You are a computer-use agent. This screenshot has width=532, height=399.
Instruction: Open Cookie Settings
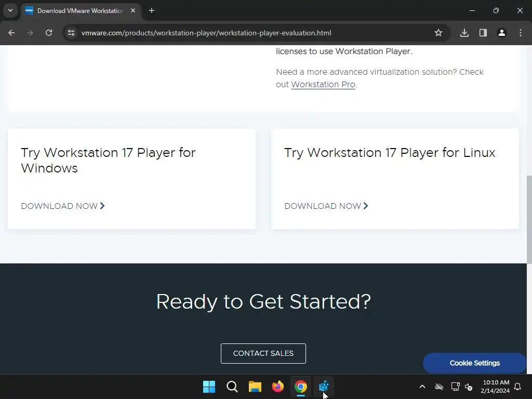click(475, 363)
